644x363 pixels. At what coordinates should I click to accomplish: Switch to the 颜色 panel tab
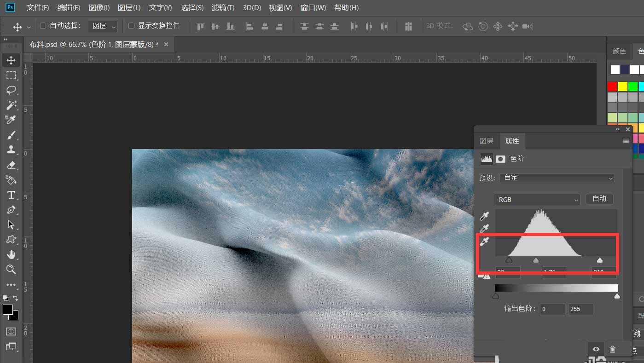coord(619,51)
